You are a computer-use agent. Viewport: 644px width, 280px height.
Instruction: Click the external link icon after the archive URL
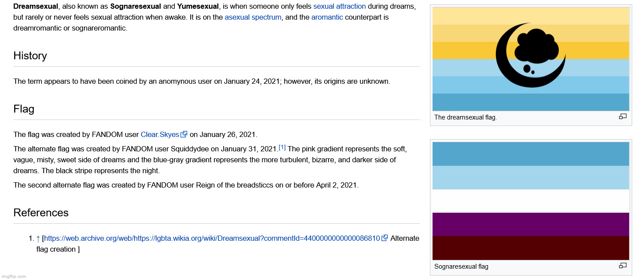[x=384, y=238]
